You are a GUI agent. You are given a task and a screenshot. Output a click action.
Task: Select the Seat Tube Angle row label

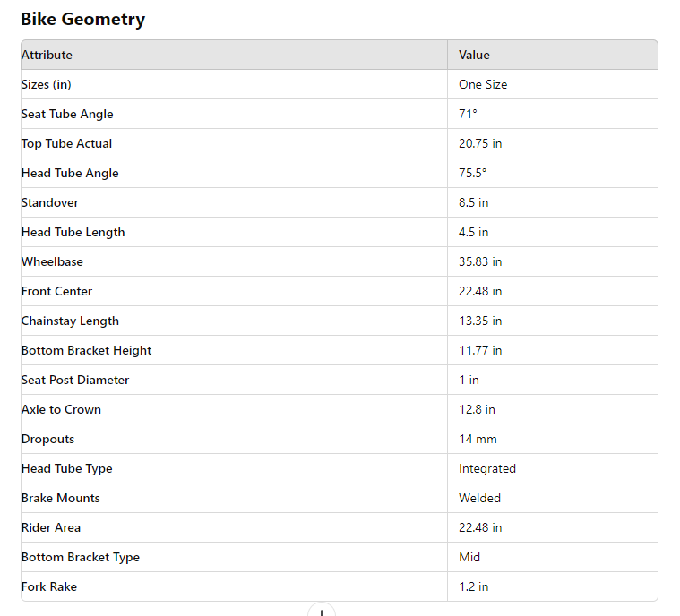[67, 114]
